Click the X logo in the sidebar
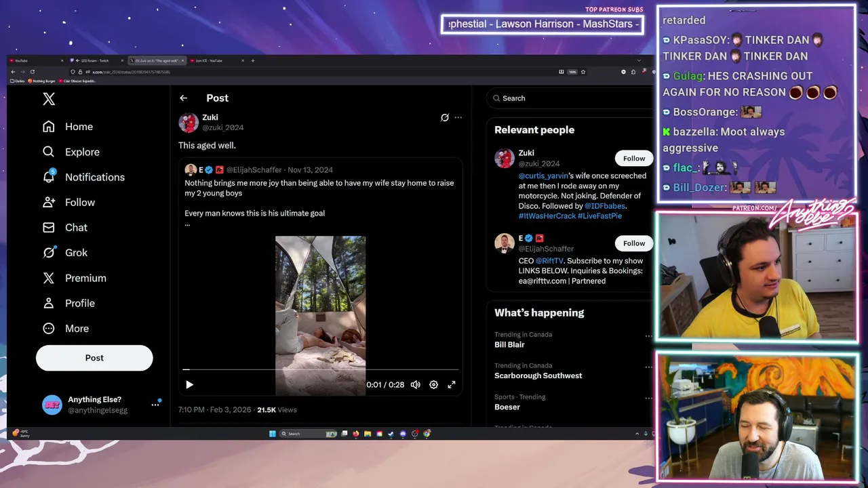Image resolution: width=868 pixels, height=488 pixels. (x=49, y=99)
